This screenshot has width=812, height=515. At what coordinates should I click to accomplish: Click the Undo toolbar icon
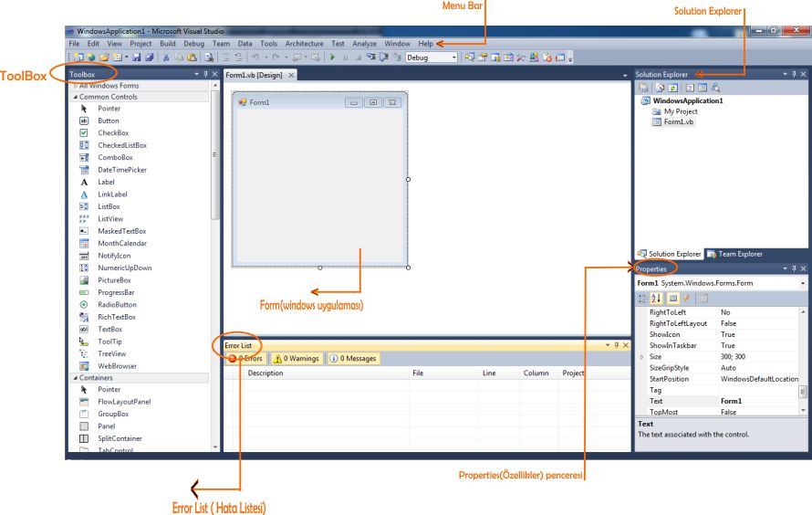pyautogui.click(x=255, y=57)
